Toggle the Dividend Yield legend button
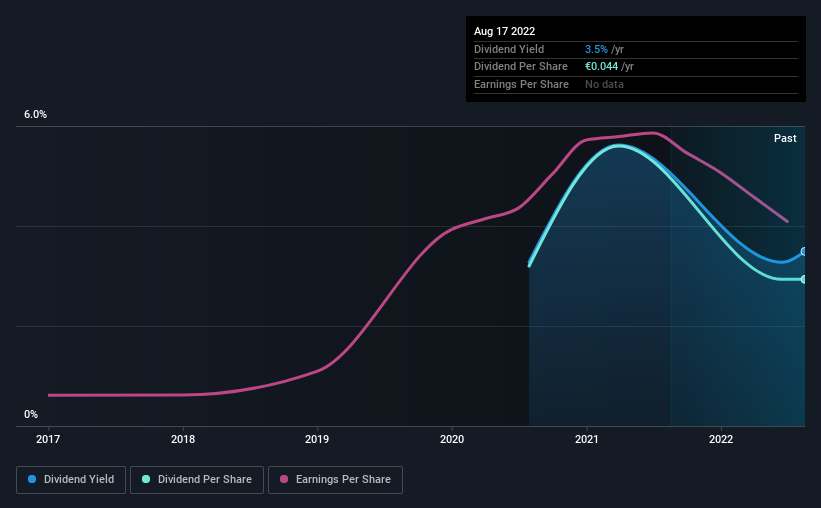The height and width of the screenshot is (508, 821). pyautogui.click(x=71, y=480)
